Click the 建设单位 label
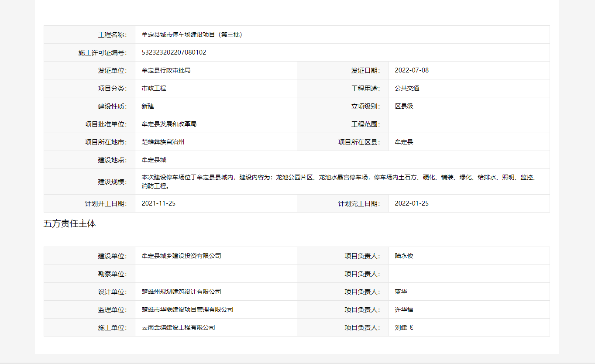Viewport: 595px width, 364px height. (x=112, y=256)
